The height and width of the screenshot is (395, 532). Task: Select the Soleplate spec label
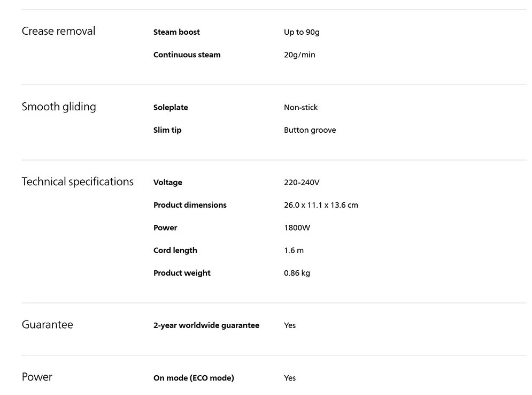pyautogui.click(x=171, y=108)
